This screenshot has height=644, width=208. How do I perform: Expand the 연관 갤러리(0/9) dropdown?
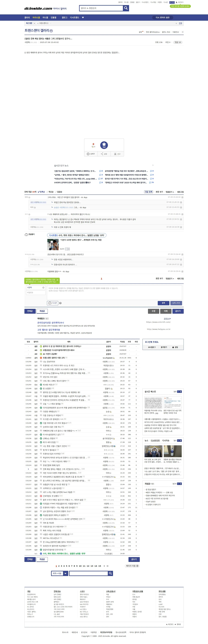[152, 32]
